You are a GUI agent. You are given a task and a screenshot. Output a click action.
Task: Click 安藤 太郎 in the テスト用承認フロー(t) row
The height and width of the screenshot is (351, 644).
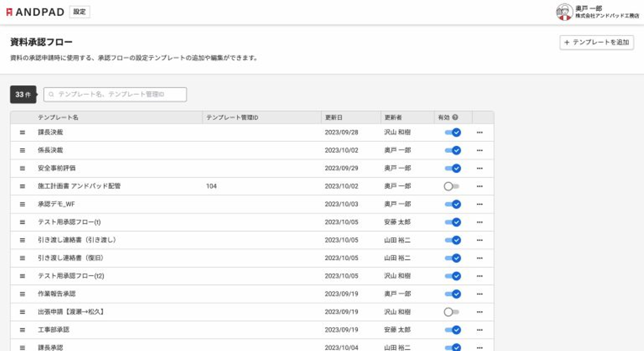398,222
